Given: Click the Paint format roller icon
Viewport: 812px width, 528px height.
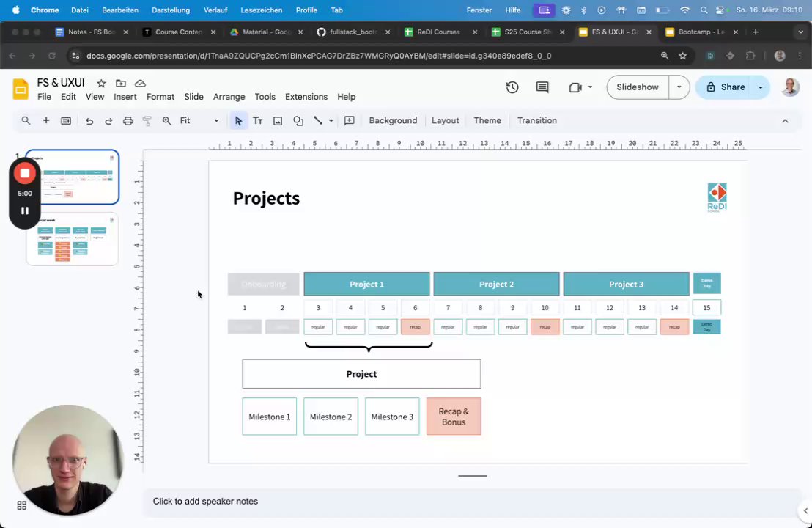Looking at the screenshot, I should click(147, 121).
